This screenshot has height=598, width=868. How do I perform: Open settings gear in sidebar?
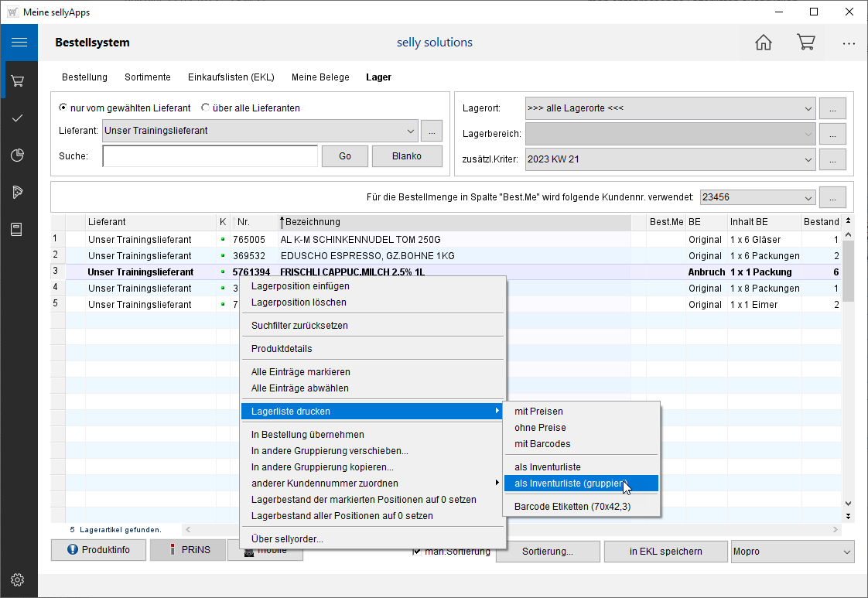(x=19, y=579)
